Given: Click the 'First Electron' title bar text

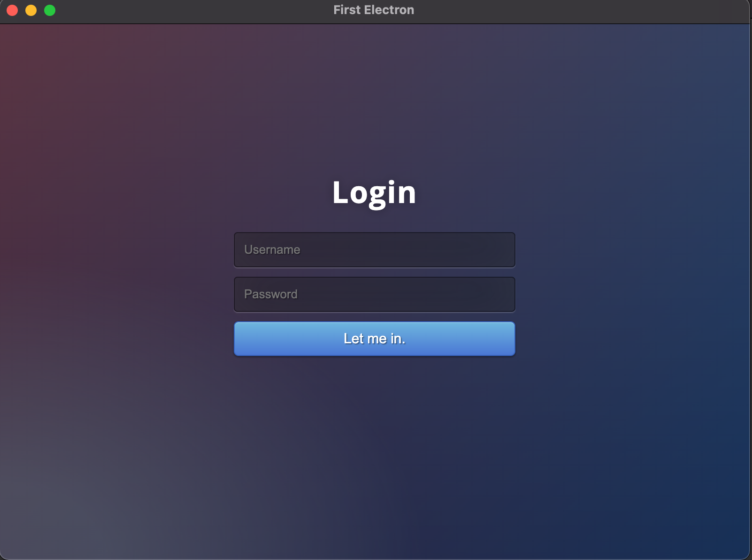Looking at the screenshot, I should click(x=373, y=10).
